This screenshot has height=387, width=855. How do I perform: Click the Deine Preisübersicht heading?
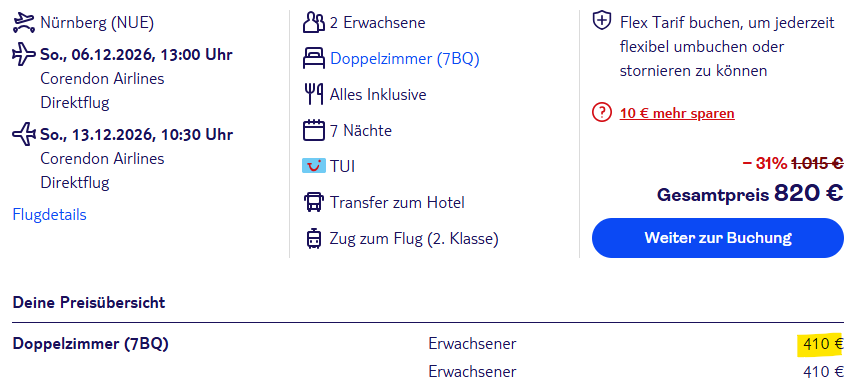[88, 303]
